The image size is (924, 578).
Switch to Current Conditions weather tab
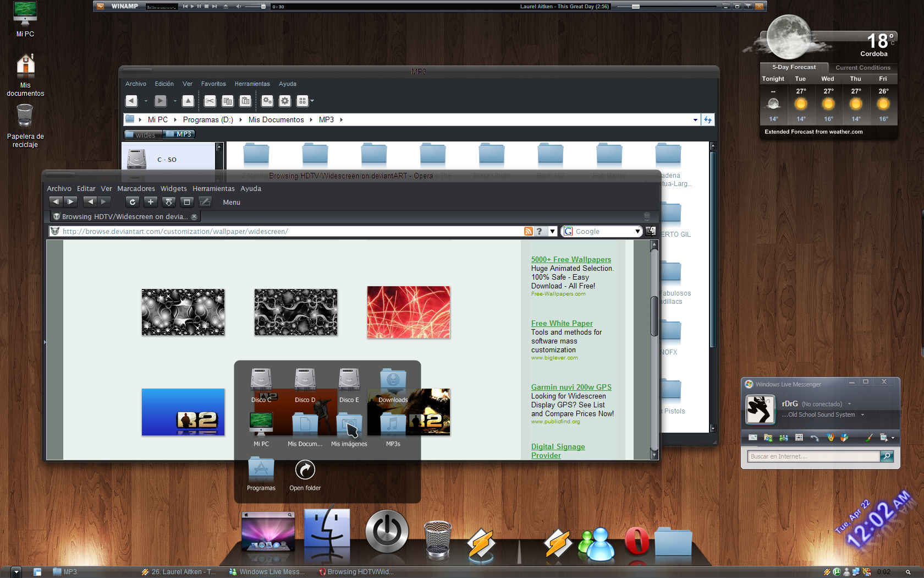(x=862, y=68)
